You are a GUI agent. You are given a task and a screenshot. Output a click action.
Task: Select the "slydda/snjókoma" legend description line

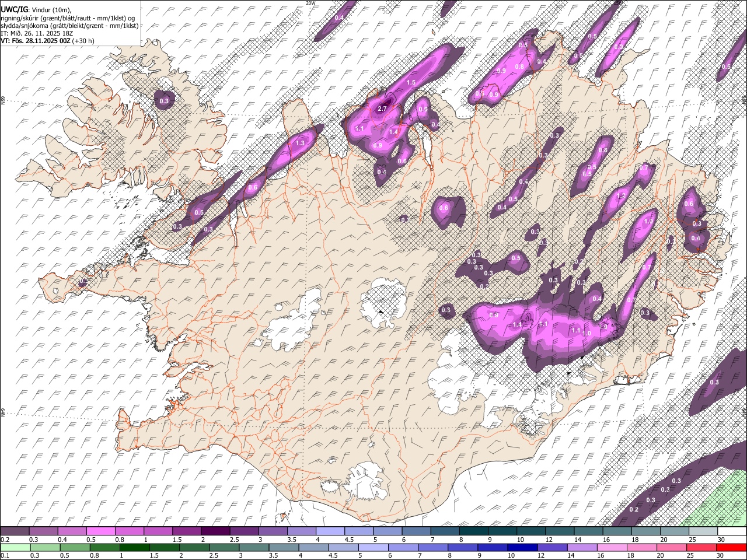click(x=70, y=26)
